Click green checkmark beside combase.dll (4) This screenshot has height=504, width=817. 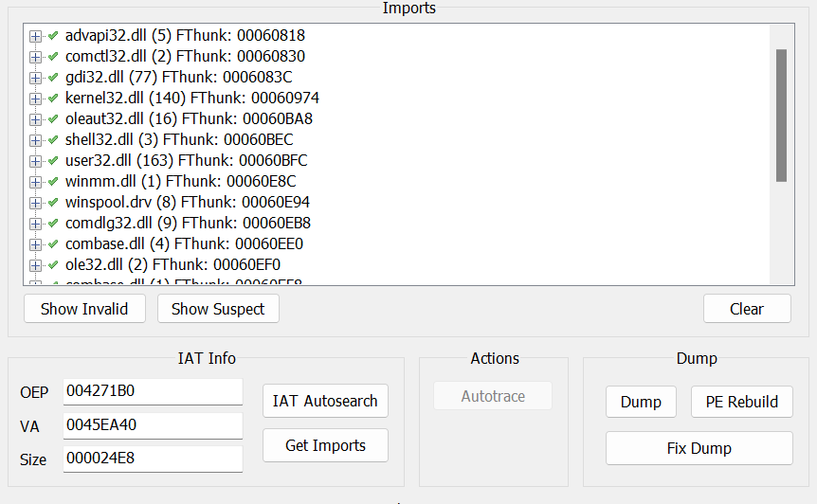(x=53, y=243)
